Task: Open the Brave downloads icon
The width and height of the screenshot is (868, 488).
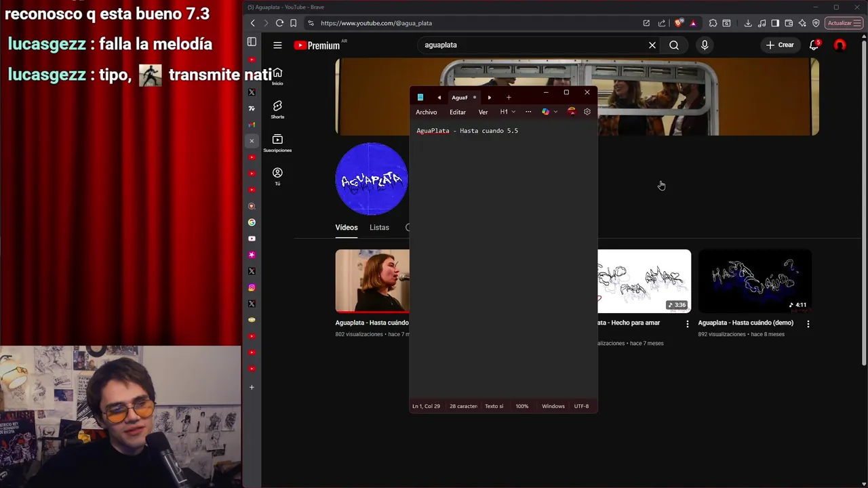Action: 748,23
